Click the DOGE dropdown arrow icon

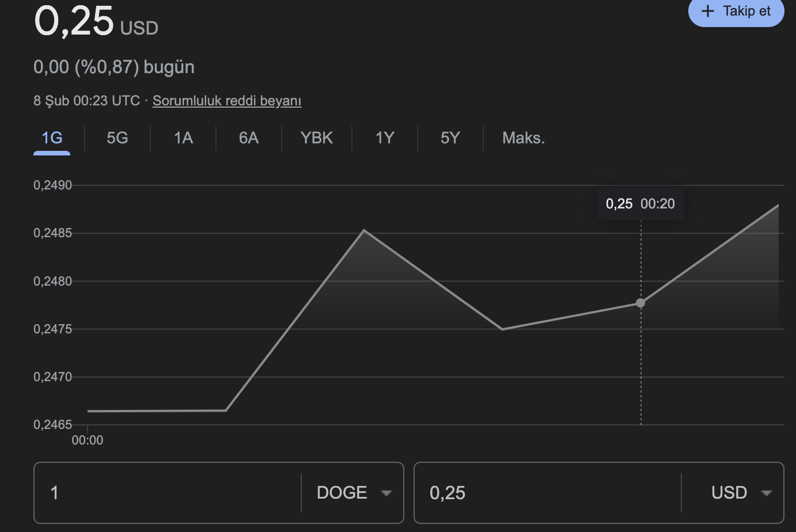tap(386, 493)
